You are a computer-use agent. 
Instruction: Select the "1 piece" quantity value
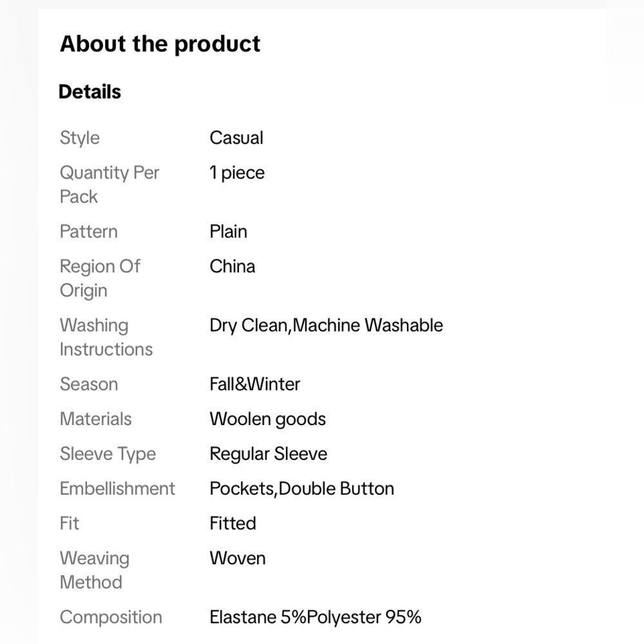coord(237,173)
